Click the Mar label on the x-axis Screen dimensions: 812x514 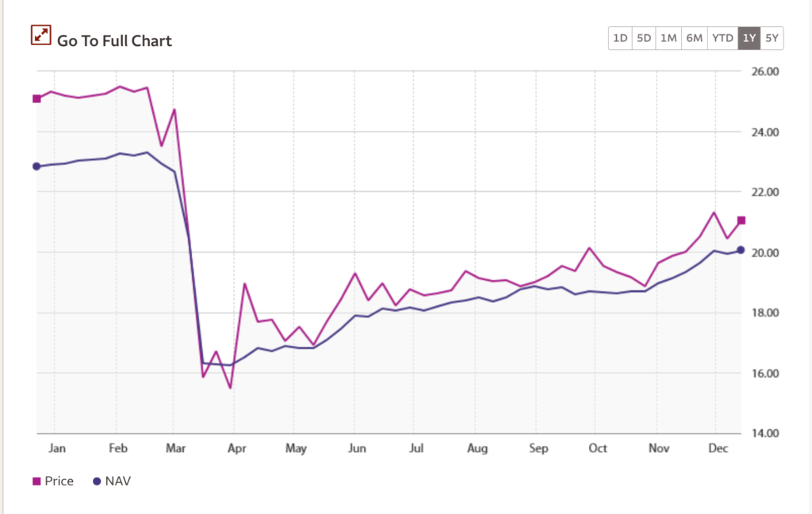(x=176, y=448)
